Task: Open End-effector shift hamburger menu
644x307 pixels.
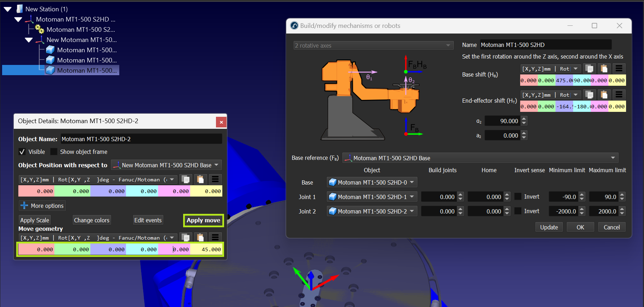Action: [619, 95]
